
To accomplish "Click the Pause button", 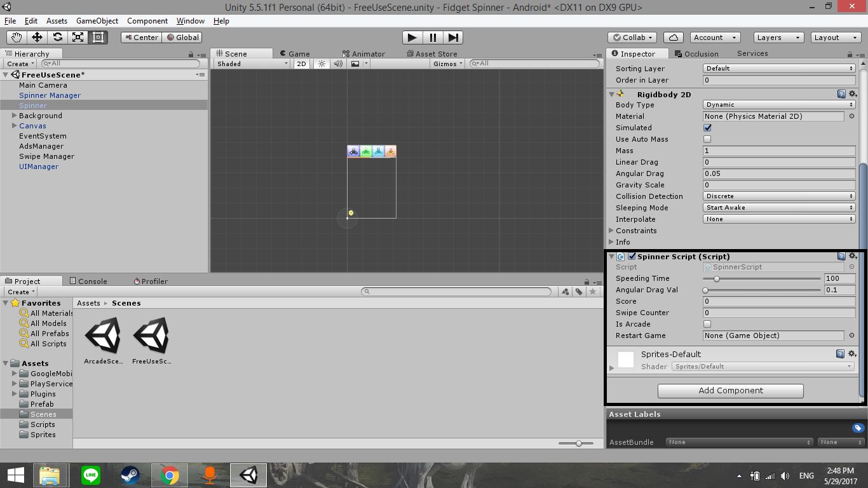I will [433, 37].
